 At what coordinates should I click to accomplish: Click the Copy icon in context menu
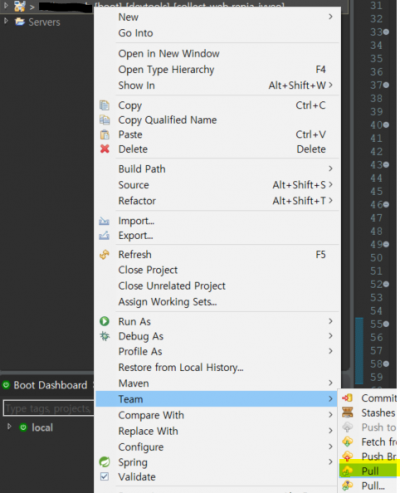pyautogui.click(x=104, y=105)
